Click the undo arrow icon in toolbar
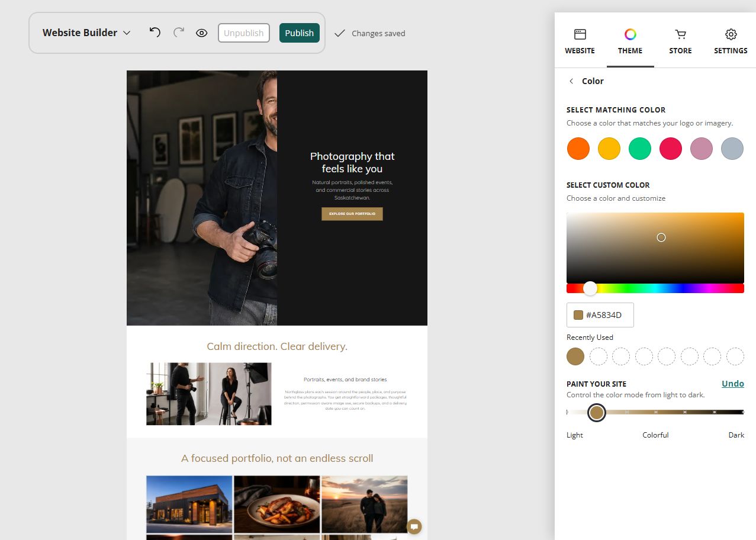Screen dimensions: 756x540 click(155, 32)
